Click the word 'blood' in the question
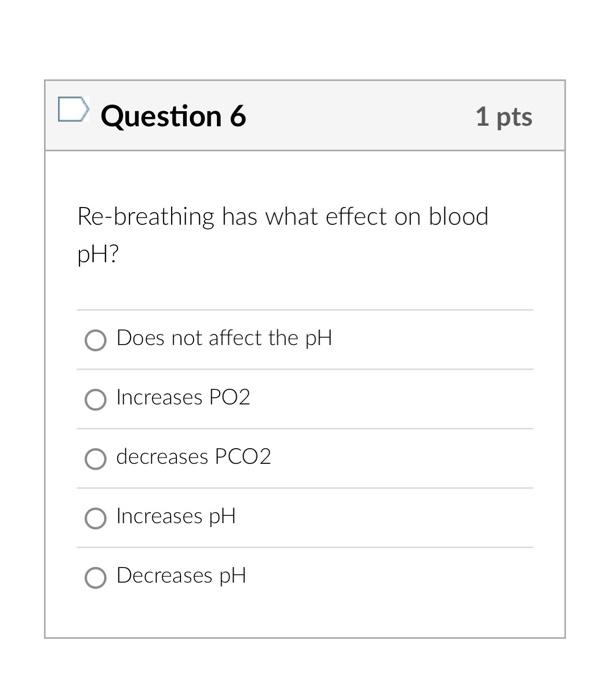Screen dimensions: 610x700 click(458, 217)
